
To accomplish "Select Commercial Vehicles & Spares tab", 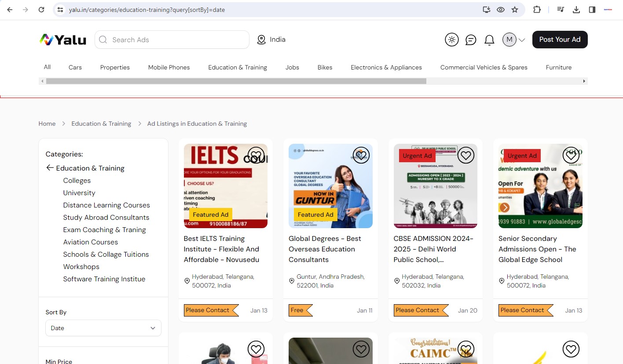I will pos(484,67).
